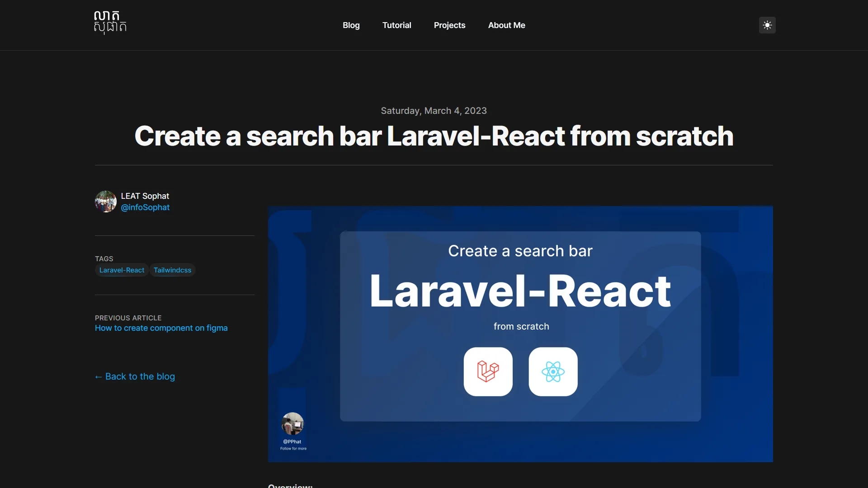Click the React logo in the cover image
The width and height of the screenshot is (868, 488).
(553, 371)
